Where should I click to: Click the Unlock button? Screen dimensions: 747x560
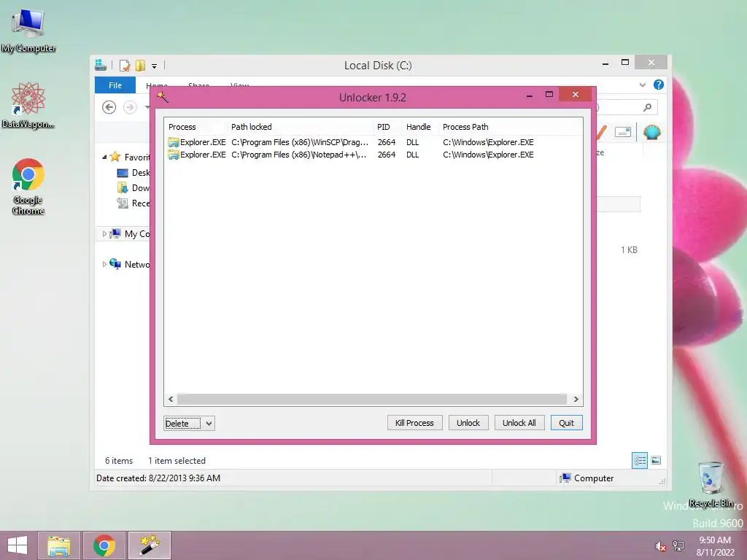468,423
